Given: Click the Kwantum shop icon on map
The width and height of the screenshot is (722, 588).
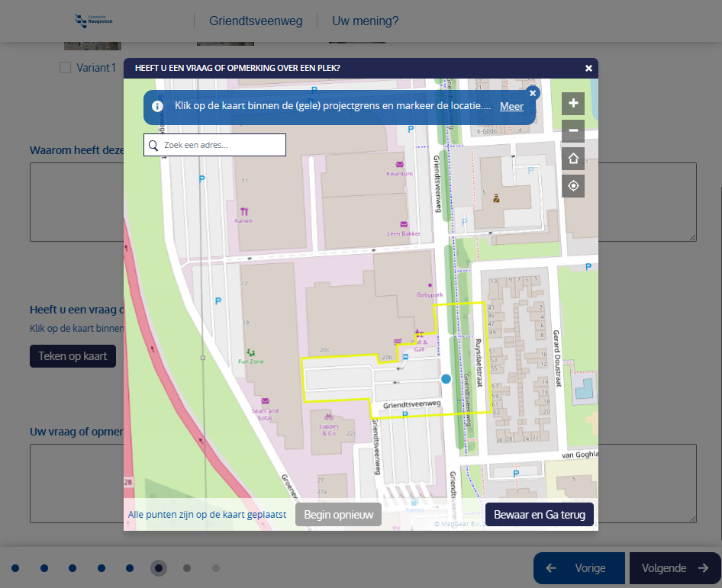Looking at the screenshot, I should [x=398, y=165].
